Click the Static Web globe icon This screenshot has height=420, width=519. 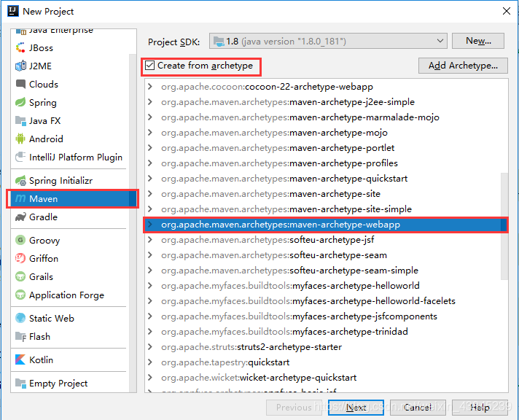click(x=20, y=318)
